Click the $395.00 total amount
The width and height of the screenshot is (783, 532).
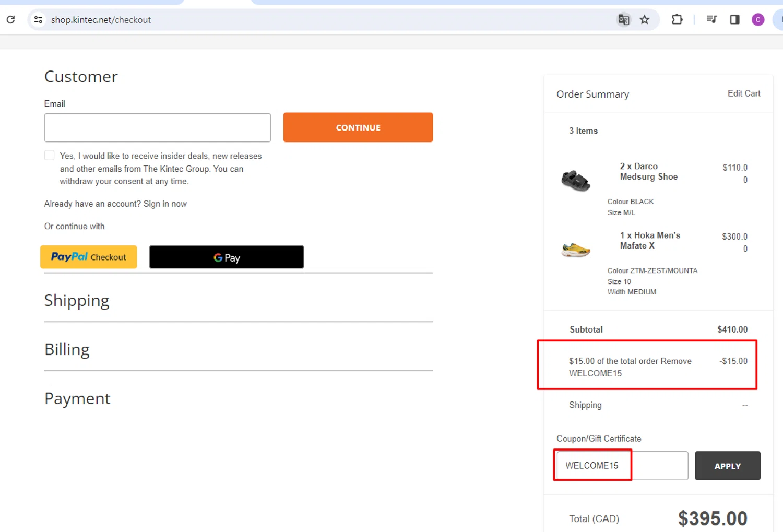point(713,518)
